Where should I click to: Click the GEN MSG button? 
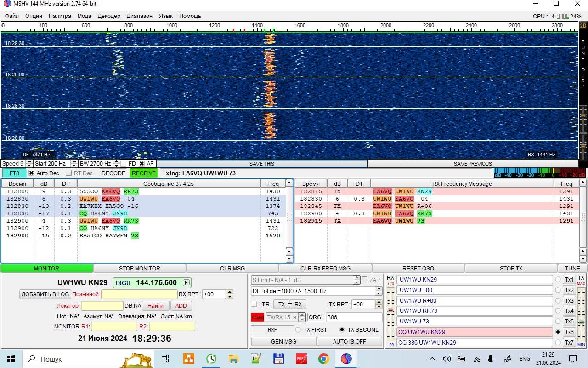283,342
